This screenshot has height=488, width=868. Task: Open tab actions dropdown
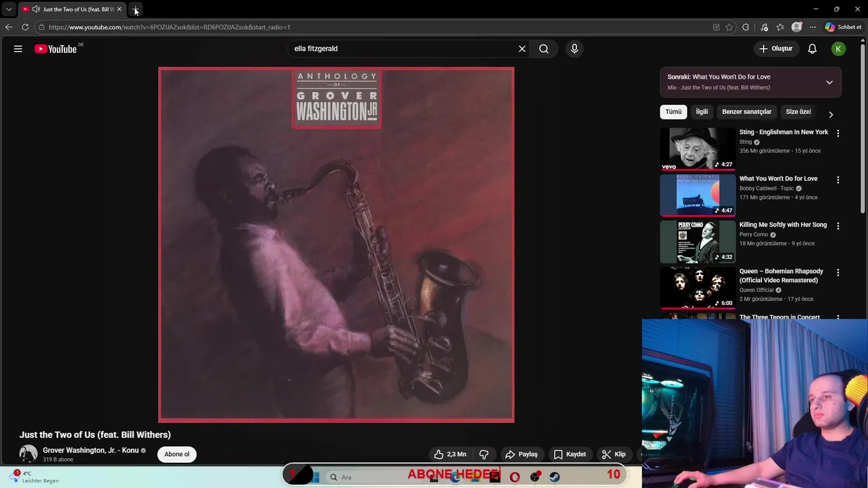[9, 9]
